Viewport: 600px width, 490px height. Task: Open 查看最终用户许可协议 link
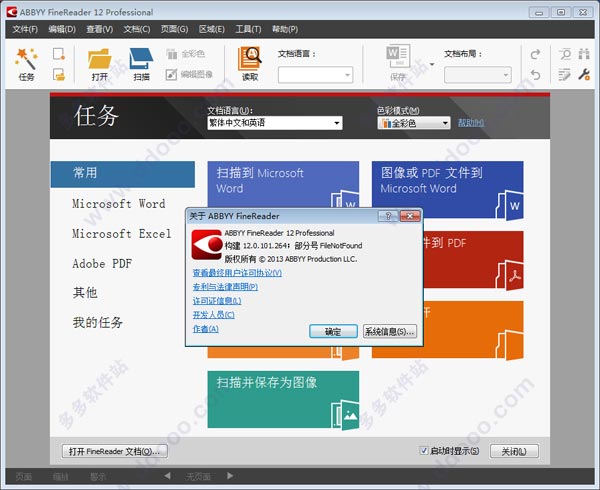pyautogui.click(x=237, y=273)
